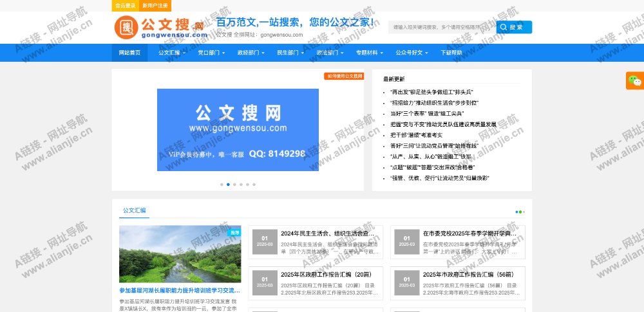Expand the 党口部门 nav dropdown
The width and height of the screenshot is (644, 312).
pos(211,53)
